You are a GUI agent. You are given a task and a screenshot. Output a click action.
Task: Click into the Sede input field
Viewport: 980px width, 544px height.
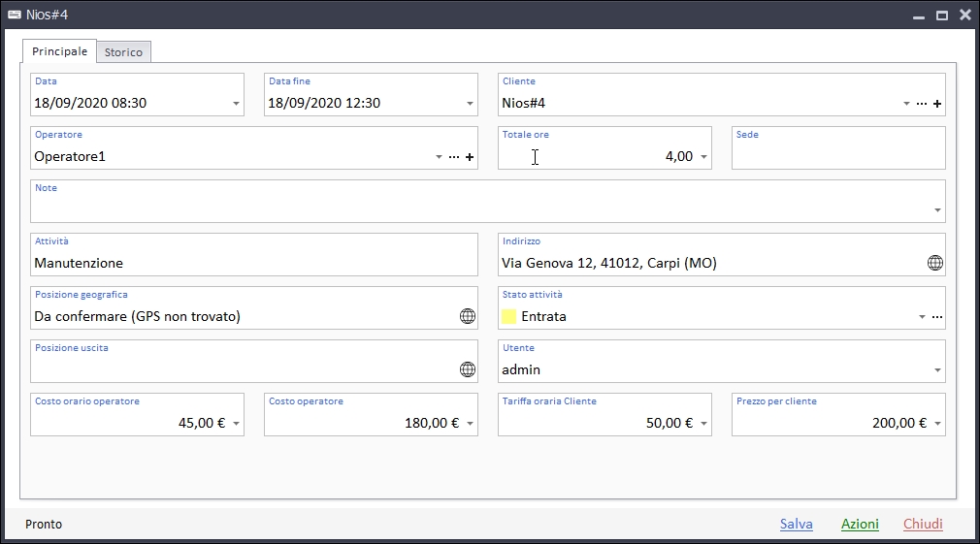pos(837,156)
